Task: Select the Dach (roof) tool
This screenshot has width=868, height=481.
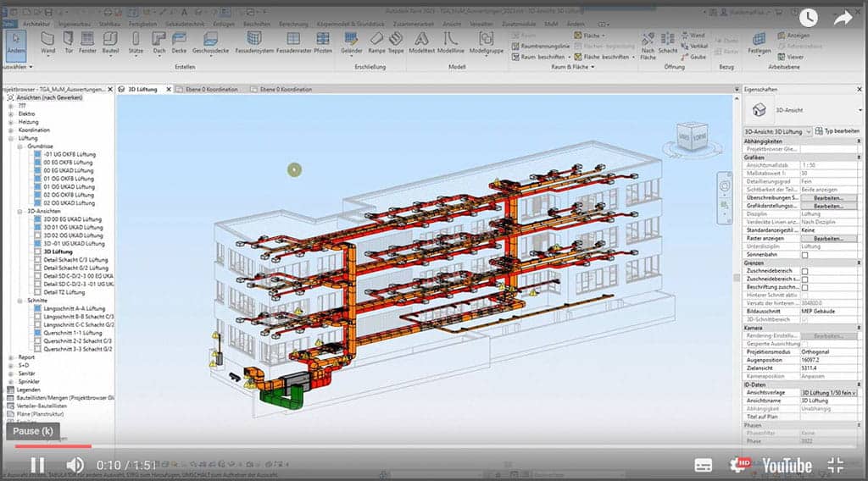Action: [x=159, y=42]
